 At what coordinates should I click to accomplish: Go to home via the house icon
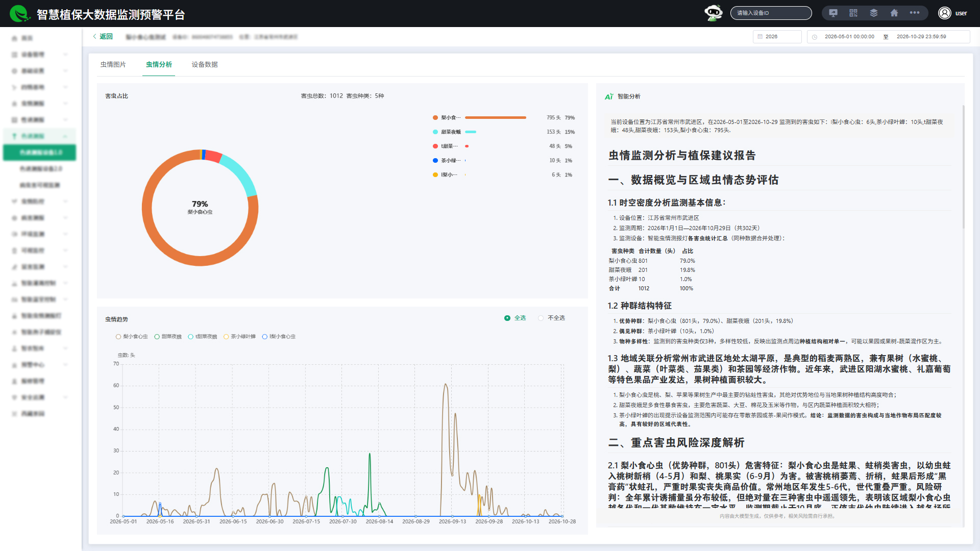pos(894,13)
